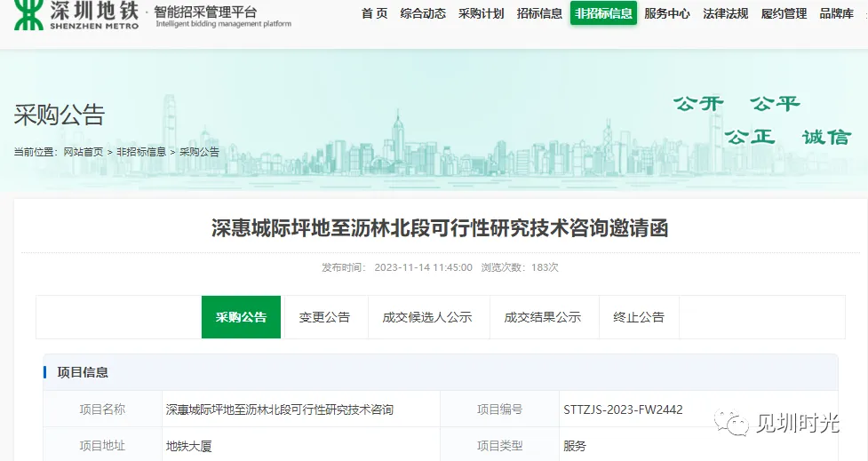Click the highlighted 非招标信息 menu item
Image resolution: width=868 pixels, height=461 pixels.
point(603,13)
